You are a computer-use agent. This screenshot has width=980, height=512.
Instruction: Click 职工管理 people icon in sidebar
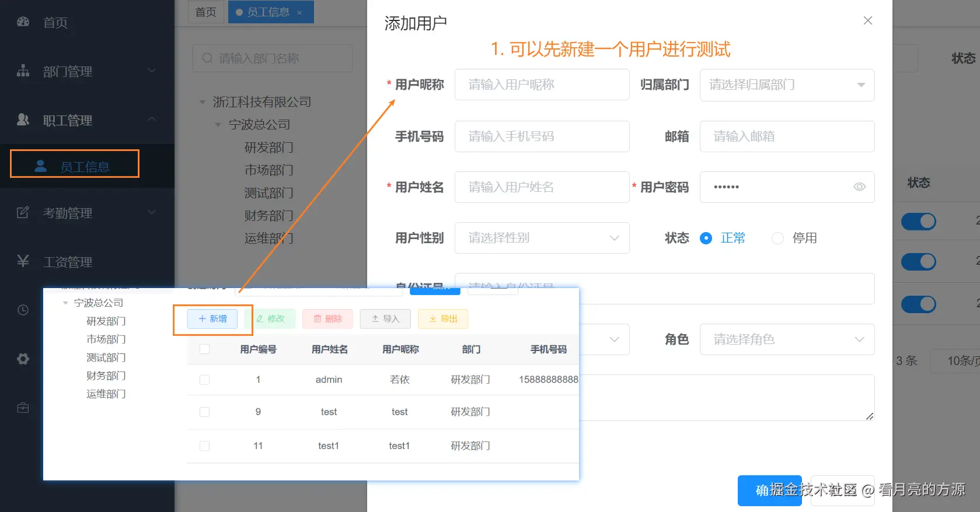pos(23,120)
